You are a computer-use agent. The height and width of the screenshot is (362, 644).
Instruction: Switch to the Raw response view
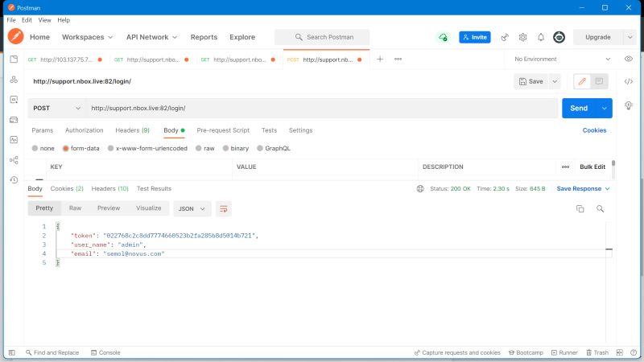click(x=75, y=208)
